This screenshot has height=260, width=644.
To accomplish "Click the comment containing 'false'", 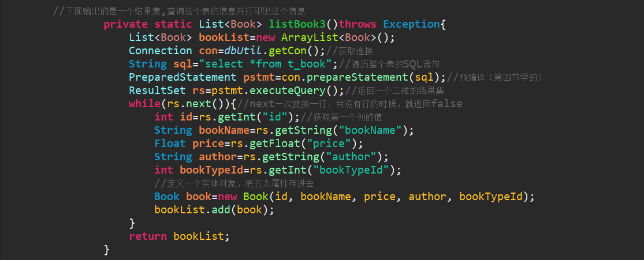I will [350, 103].
